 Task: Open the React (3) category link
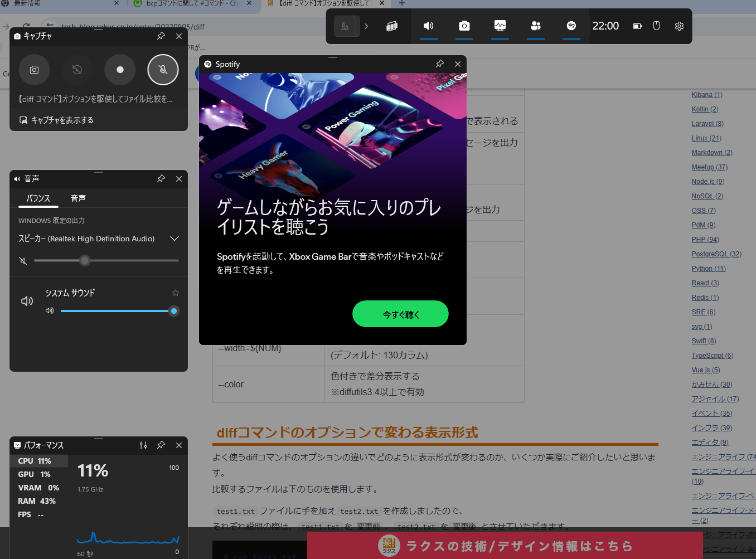tap(705, 283)
